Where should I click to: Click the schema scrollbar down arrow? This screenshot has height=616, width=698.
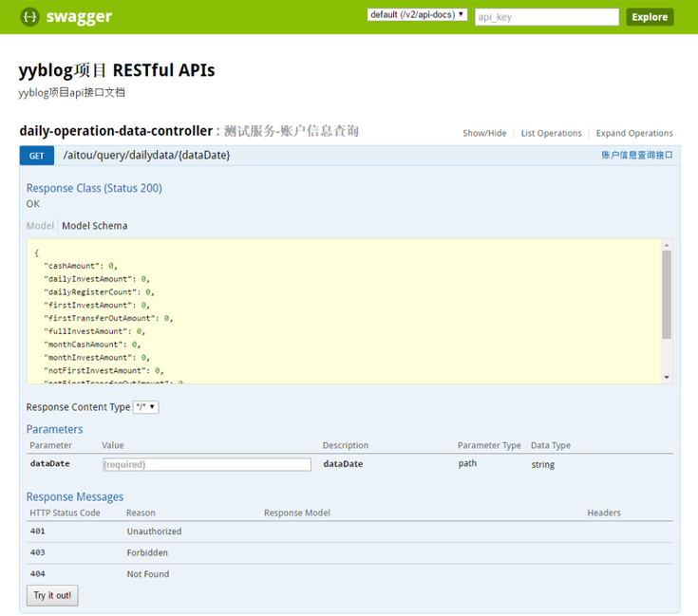click(x=667, y=377)
